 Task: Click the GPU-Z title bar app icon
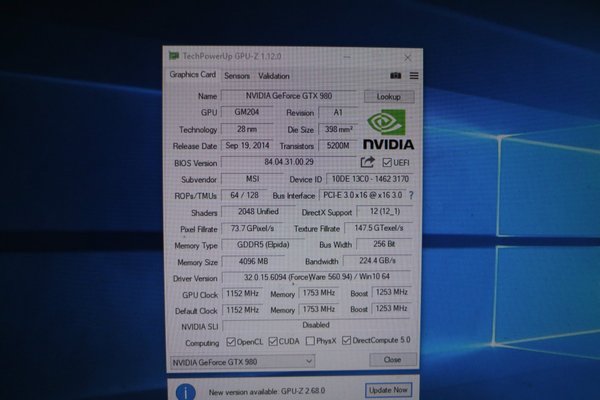coord(175,56)
